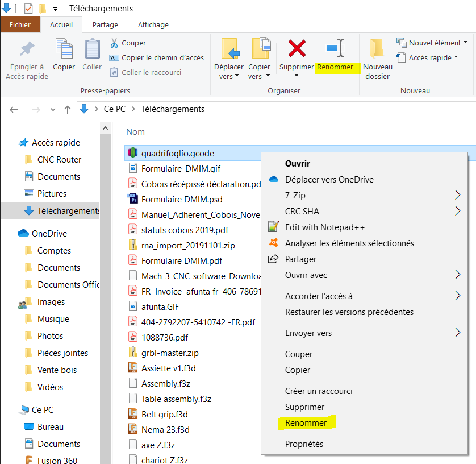Open the recent locations dropdown chevron
476x464 pixels.
point(53,110)
